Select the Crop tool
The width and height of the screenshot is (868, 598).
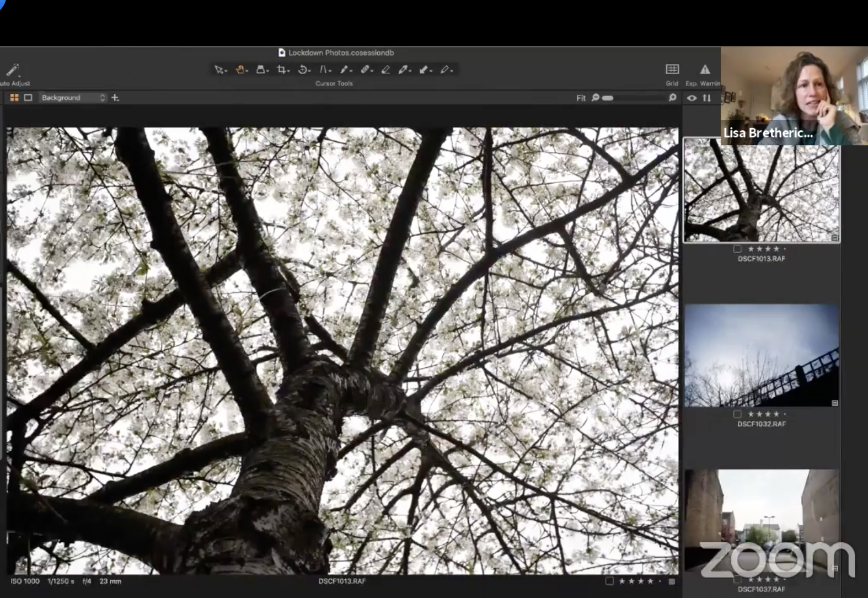pyautogui.click(x=282, y=70)
